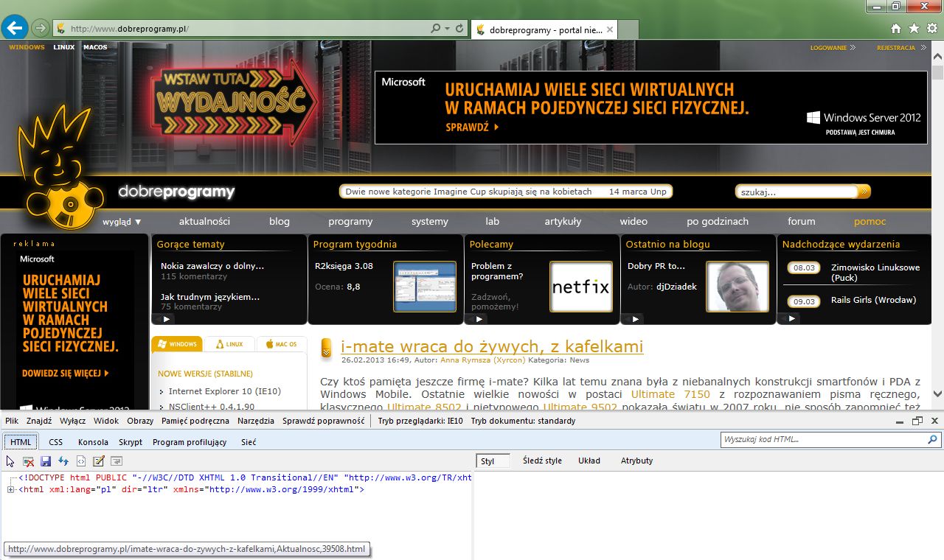
Task: Switch to the Skrypt tab
Action: click(131, 442)
